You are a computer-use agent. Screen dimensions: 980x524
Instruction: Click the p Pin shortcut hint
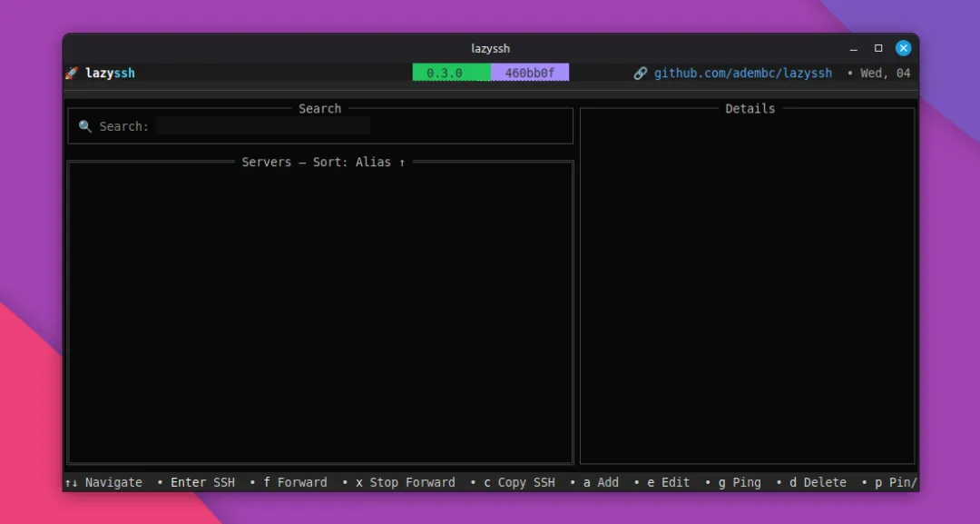point(897,482)
